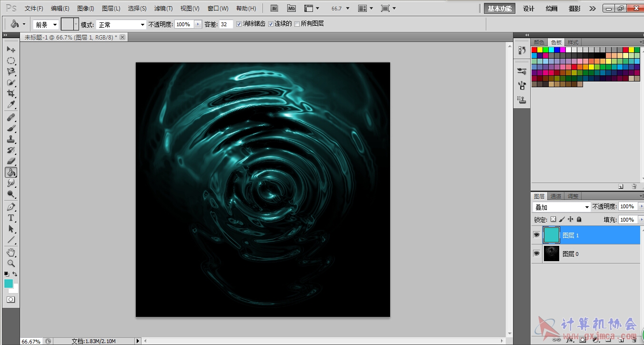Launch Mini Bridge from top bar
The height and width of the screenshot is (345, 644).
(x=292, y=9)
